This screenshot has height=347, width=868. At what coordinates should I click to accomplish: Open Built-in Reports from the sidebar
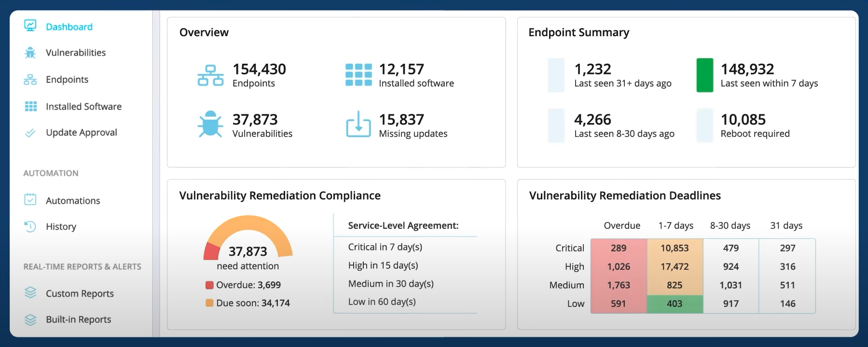click(78, 319)
